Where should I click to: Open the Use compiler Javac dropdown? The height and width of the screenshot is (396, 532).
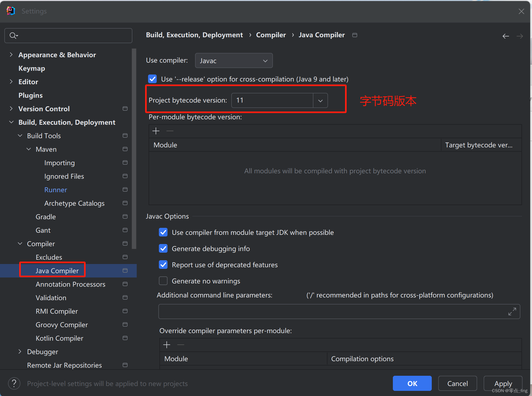click(x=234, y=61)
